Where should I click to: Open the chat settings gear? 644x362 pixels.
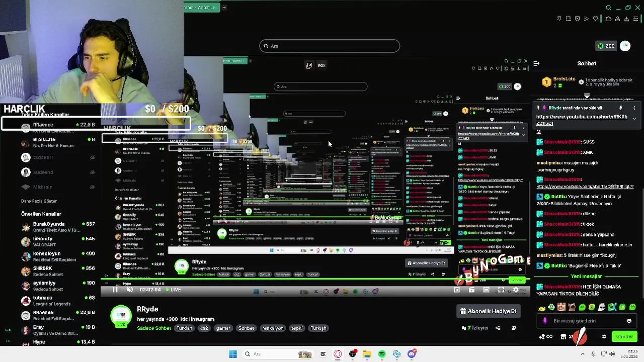coord(604,337)
